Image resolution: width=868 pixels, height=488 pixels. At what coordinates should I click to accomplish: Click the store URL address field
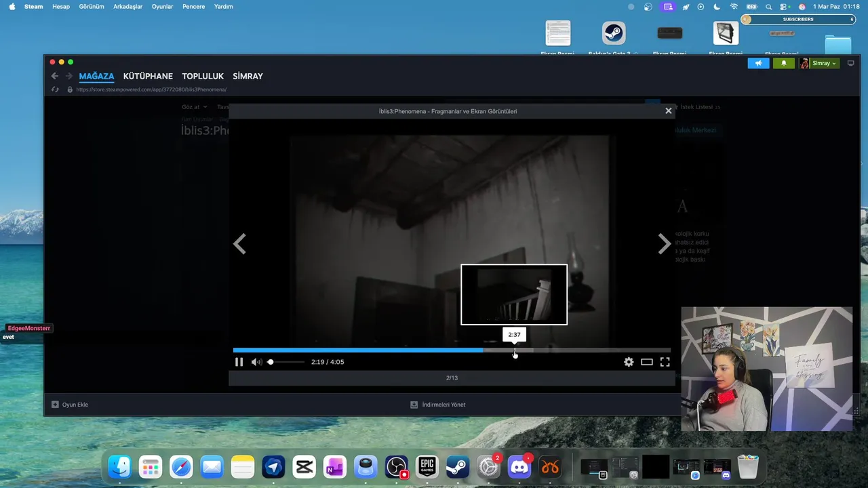click(151, 89)
